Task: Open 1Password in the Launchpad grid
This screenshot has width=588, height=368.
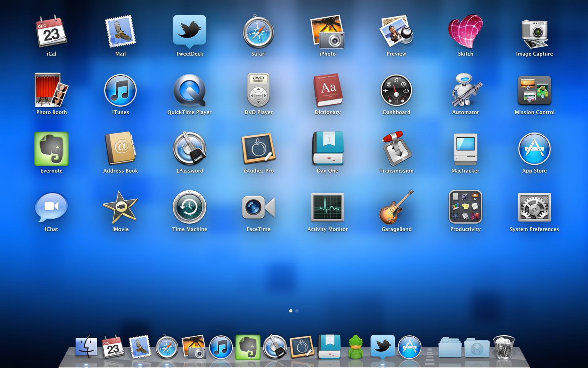Action: click(x=189, y=149)
